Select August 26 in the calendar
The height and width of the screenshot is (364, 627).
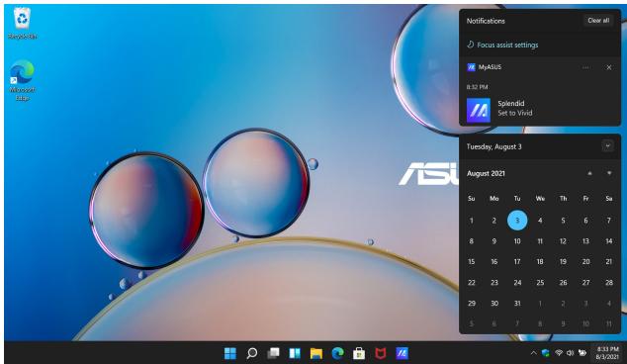tap(563, 283)
